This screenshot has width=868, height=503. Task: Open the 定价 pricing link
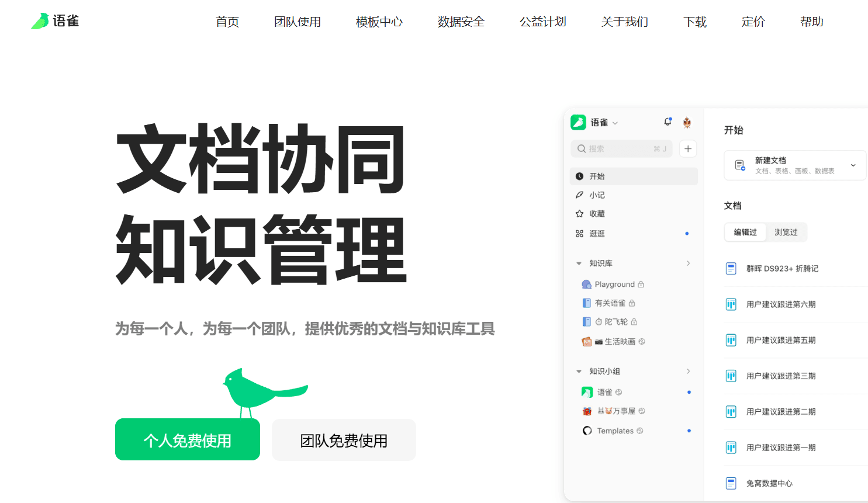click(x=753, y=22)
